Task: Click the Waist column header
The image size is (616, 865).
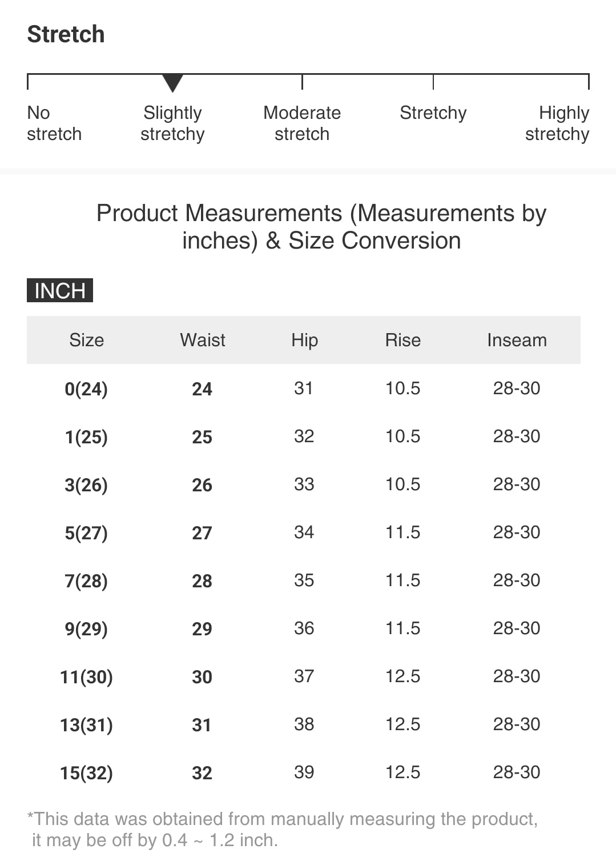Action: (203, 340)
